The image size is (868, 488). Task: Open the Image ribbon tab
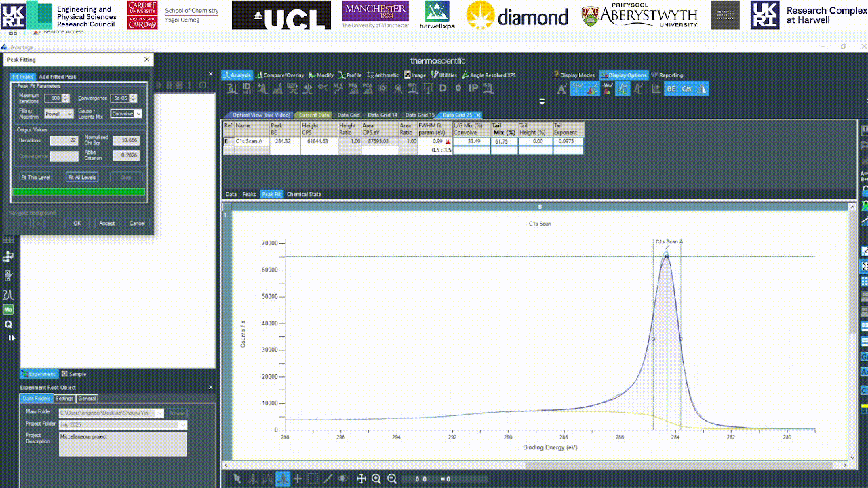coord(416,75)
